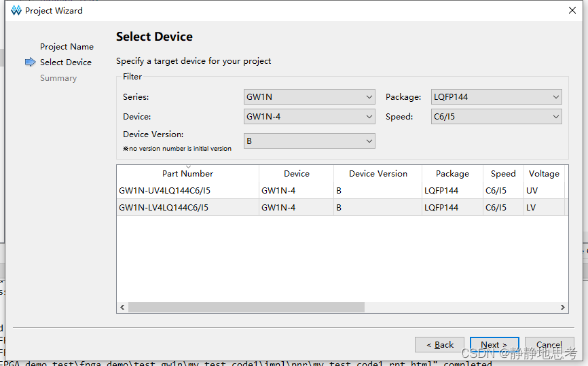The height and width of the screenshot is (366, 588).
Task: Click the Device Version column header
Action: [x=378, y=174]
